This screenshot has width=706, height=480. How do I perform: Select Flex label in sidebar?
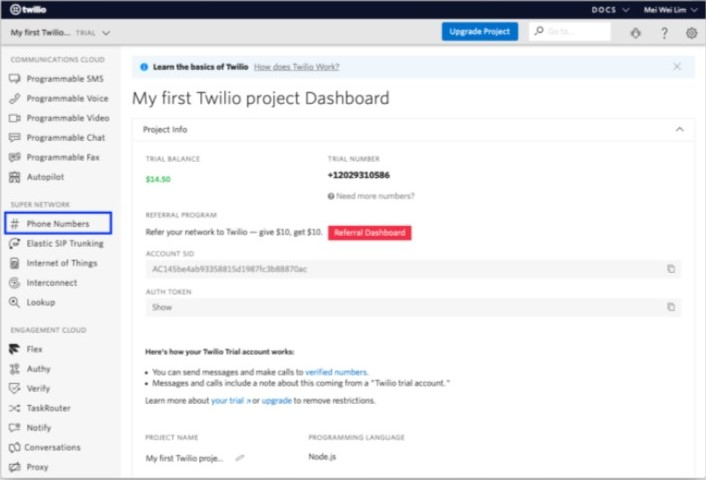click(x=34, y=349)
